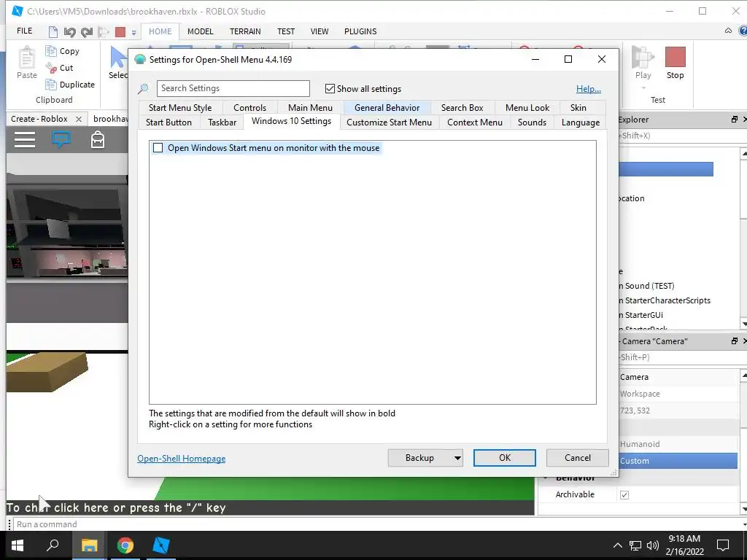Open the FILE menu in Roblox Studio

click(x=24, y=31)
